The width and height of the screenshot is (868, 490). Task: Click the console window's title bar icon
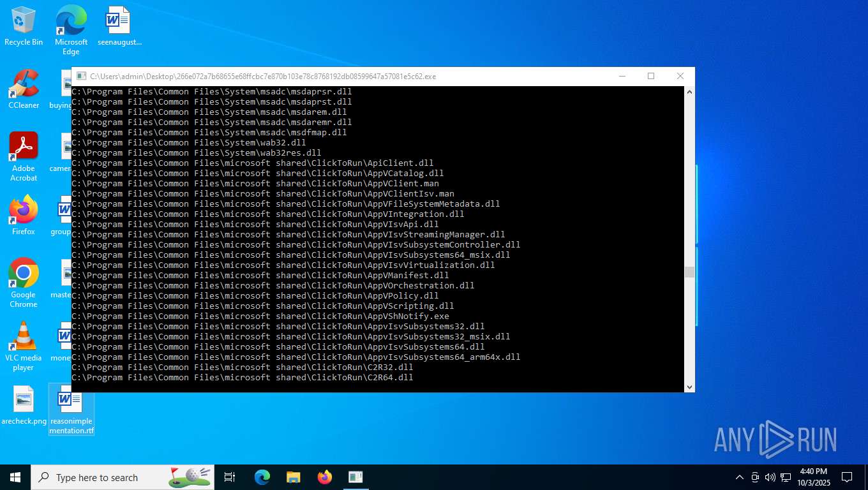pos(80,76)
